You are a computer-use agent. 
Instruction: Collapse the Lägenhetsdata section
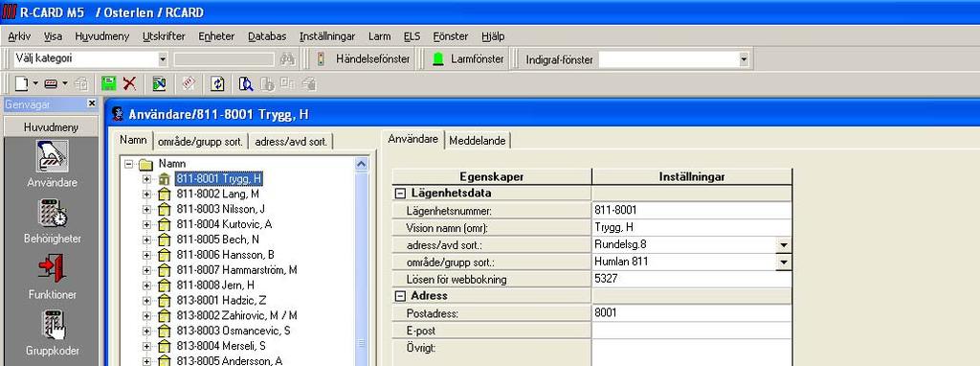coord(401,194)
